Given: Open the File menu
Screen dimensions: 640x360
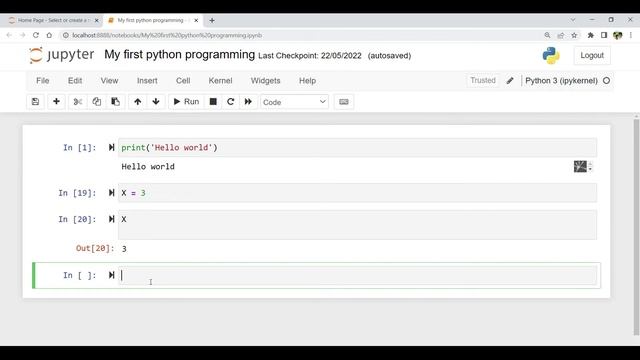Looking at the screenshot, I should coord(42,80).
